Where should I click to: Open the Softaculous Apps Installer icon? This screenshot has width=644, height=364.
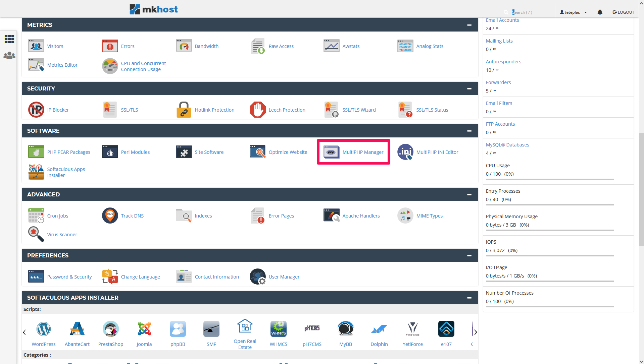tap(36, 172)
